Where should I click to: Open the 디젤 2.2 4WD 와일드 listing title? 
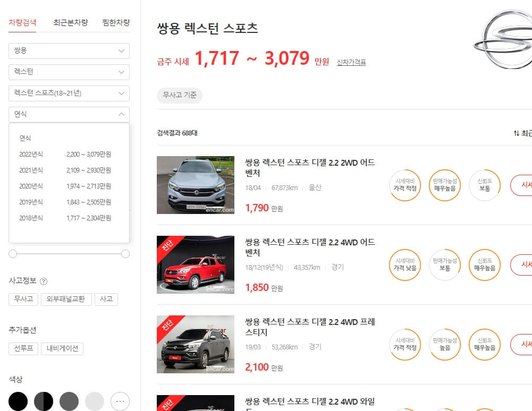click(x=310, y=404)
